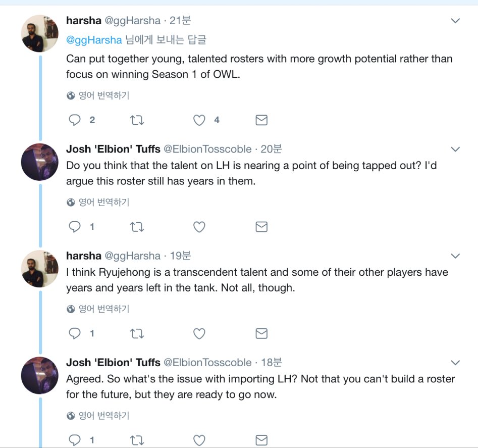The height and width of the screenshot is (448, 478).
Task: Reply to harsha's tweet about young rosters
Action: 75,120
